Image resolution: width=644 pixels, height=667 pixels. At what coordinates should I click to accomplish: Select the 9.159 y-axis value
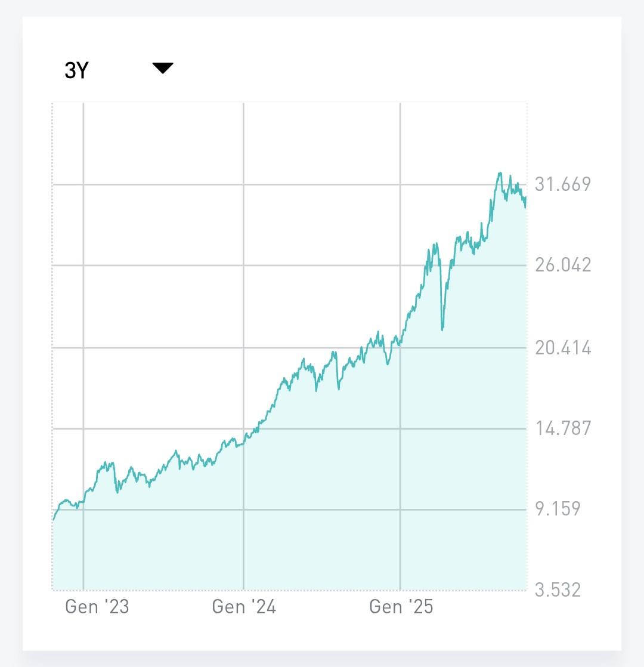[x=557, y=509]
